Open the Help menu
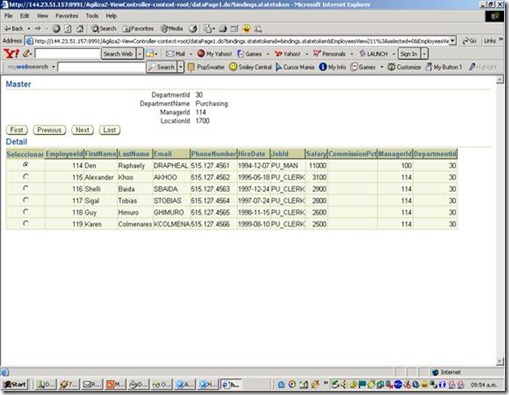The height and width of the screenshot is (395, 509). [111, 16]
